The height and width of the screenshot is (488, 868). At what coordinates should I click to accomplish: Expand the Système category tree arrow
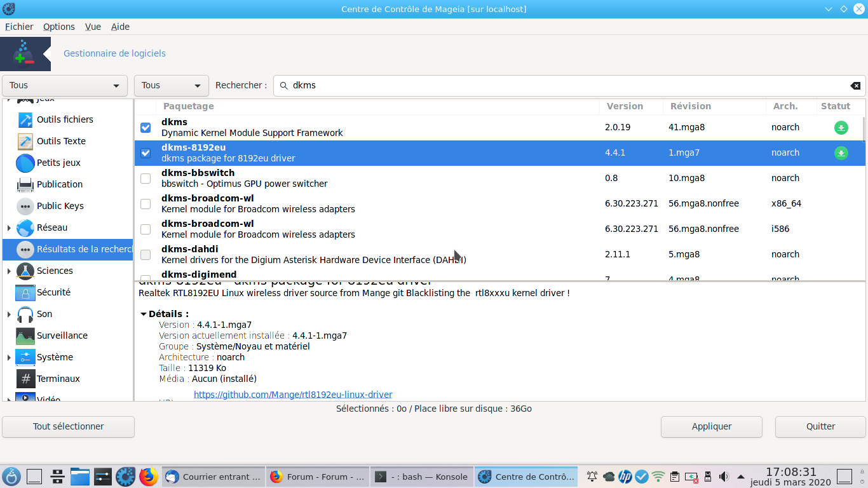9,357
